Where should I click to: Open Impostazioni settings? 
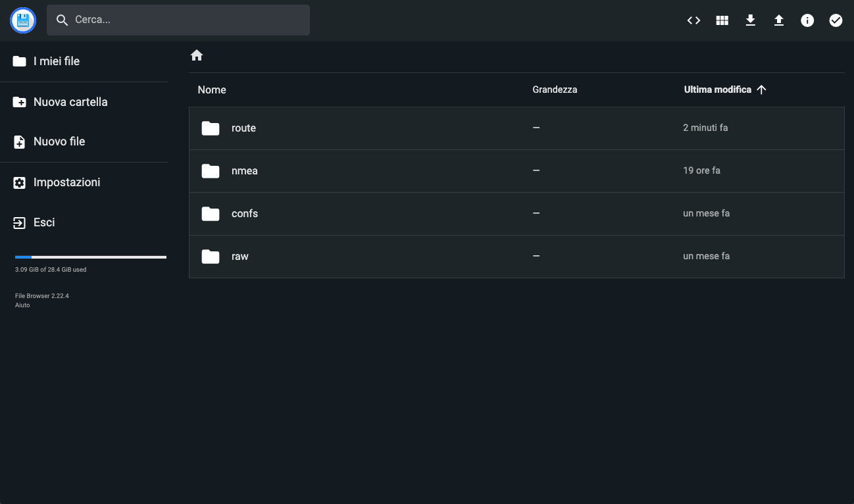coord(66,182)
